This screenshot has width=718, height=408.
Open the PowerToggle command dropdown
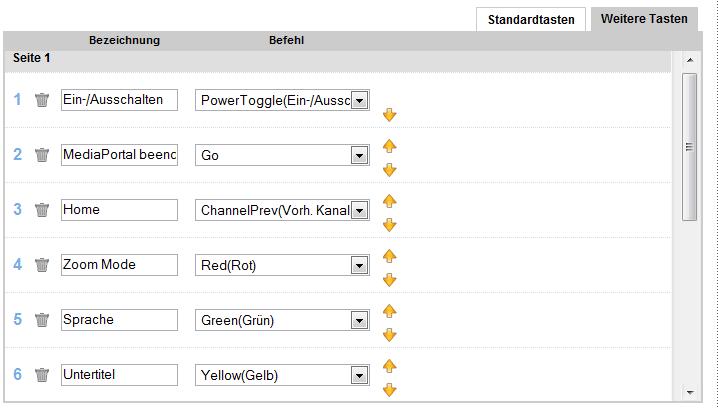tap(360, 100)
